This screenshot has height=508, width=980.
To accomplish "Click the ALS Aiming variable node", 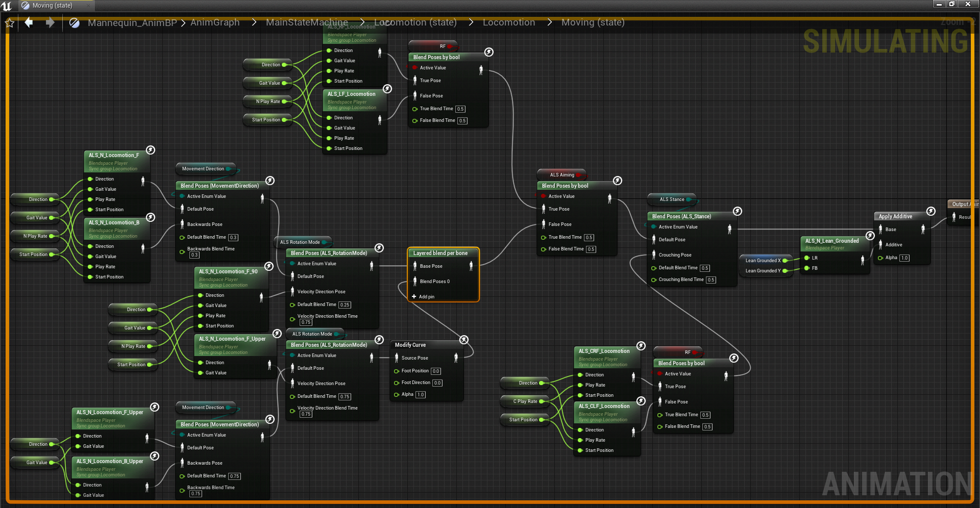I will (x=561, y=175).
